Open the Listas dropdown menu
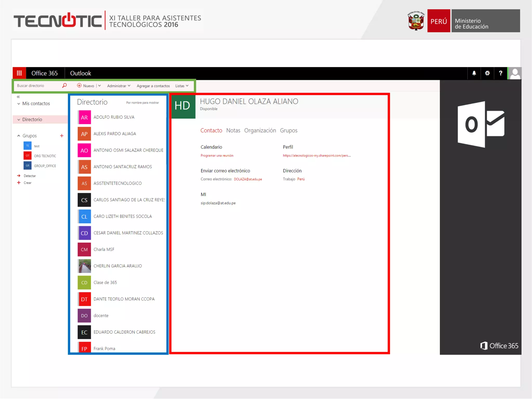532x399 pixels. (x=182, y=86)
